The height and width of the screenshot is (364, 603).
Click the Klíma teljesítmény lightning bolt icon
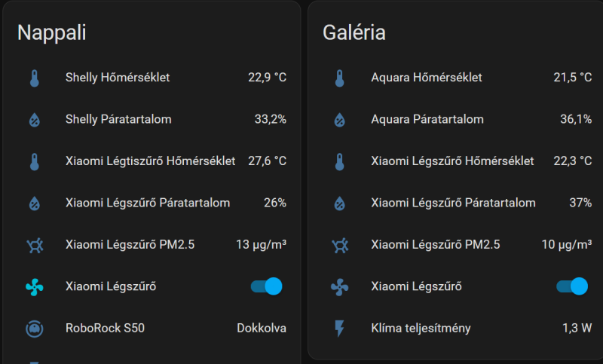click(x=340, y=329)
